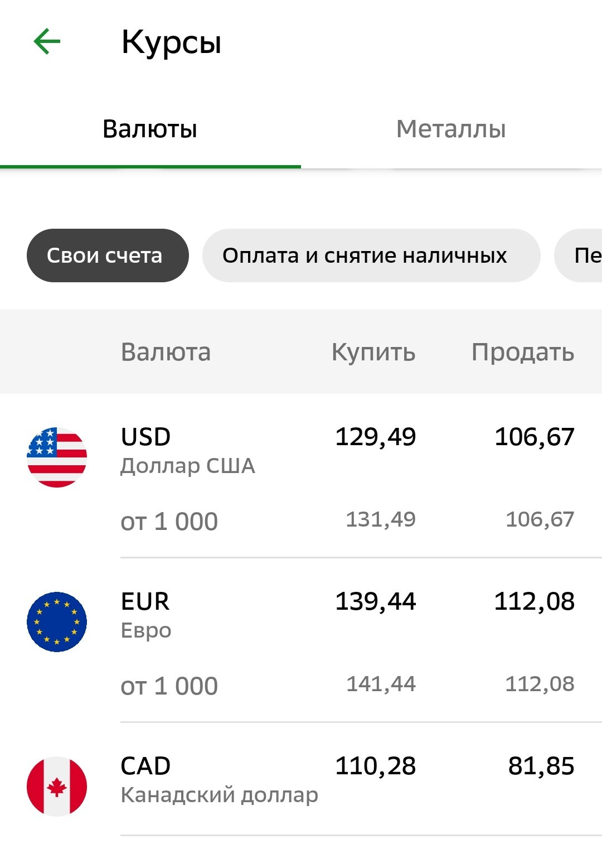Tap the Купить column header
This screenshot has width=602, height=868.
pos(373,353)
